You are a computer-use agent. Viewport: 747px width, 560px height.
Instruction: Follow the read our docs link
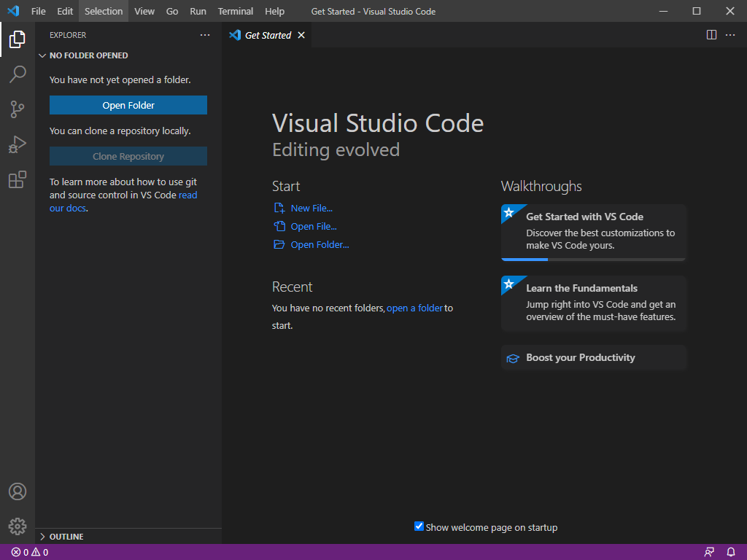pyautogui.click(x=187, y=195)
